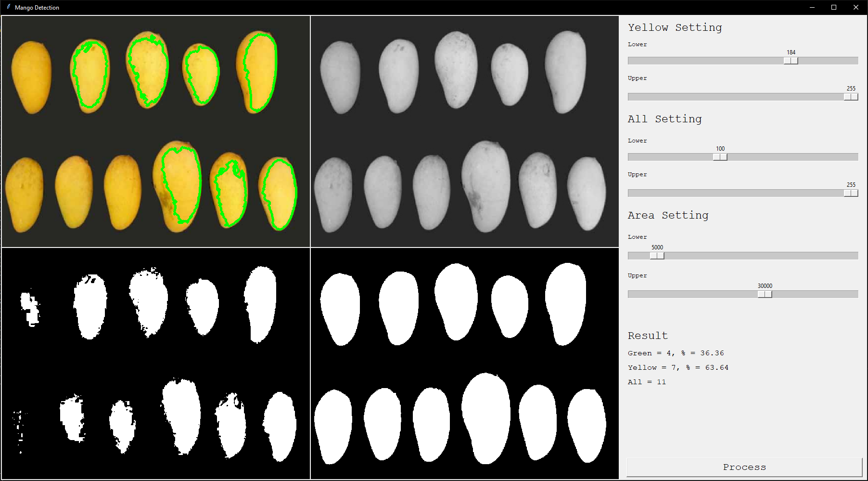Adjust the Area Lower slider at 5000
The image size is (868, 481).
tap(657, 255)
